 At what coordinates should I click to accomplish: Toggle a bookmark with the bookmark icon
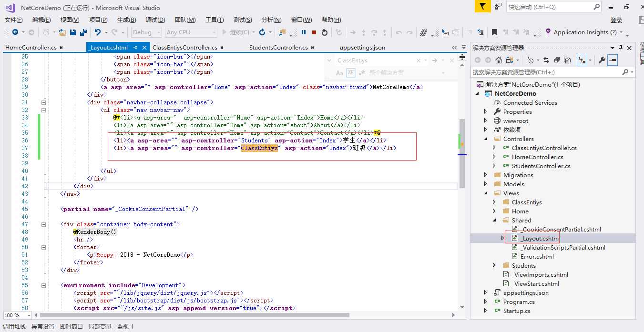pyautogui.click(x=494, y=32)
